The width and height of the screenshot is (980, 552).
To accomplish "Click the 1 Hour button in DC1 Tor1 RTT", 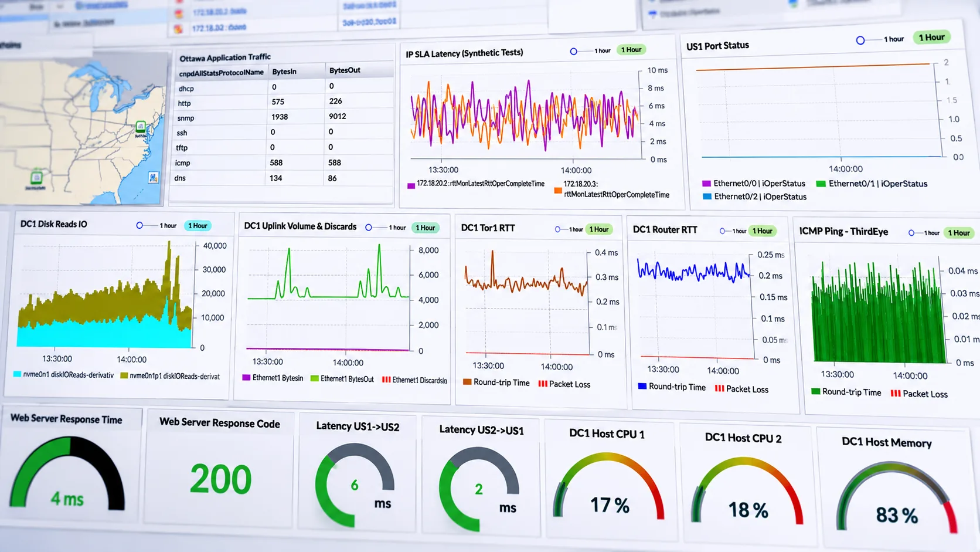I will click(599, 229).
